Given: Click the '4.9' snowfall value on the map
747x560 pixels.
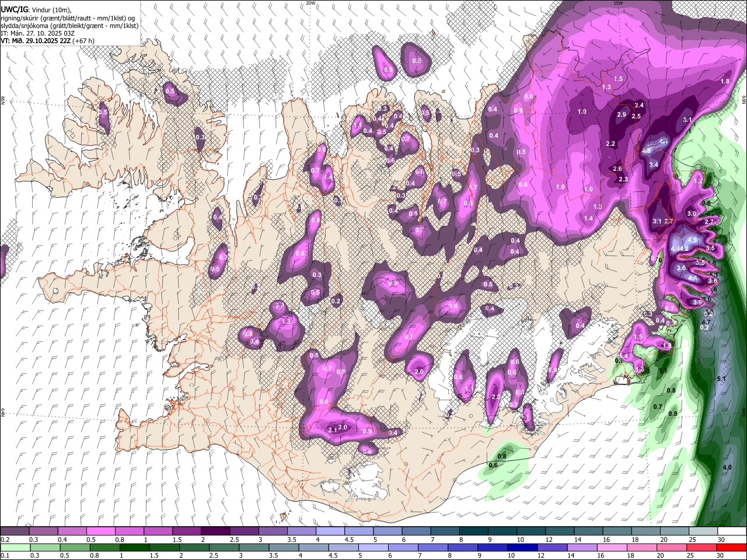Looking at the screenshot, I should tap(693, 240).
